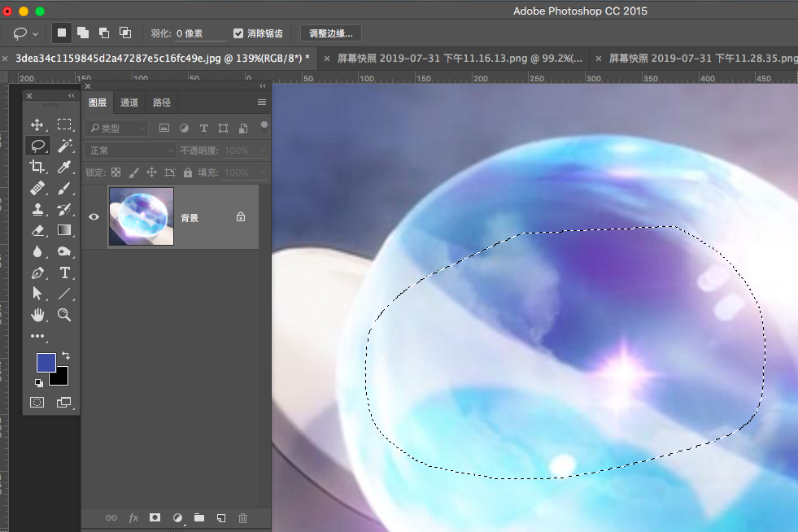
Task: Open the Layers panel menu
Action: pyautogui.click(x=262, y=102)
